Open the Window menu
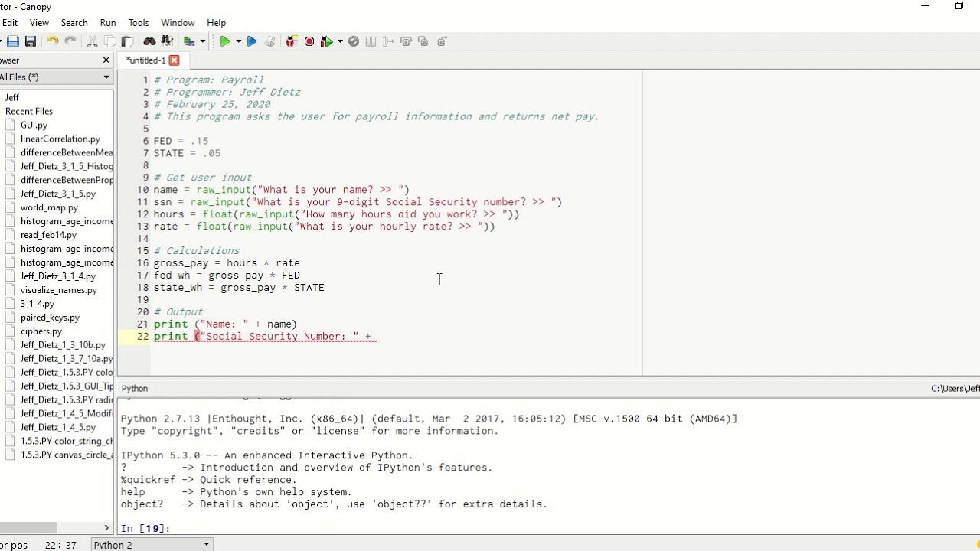This screenshot has height=551, width=980. (178, 23)
